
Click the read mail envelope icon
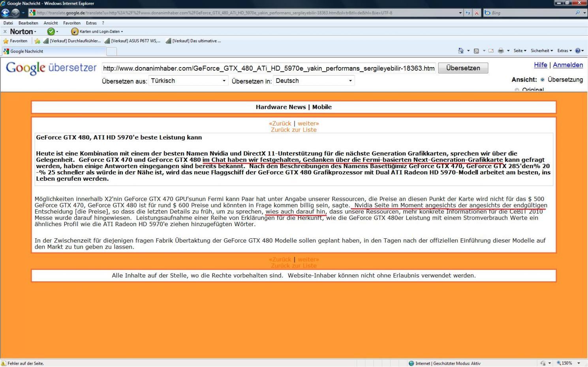pyautogui.click(x=491, y=51)
